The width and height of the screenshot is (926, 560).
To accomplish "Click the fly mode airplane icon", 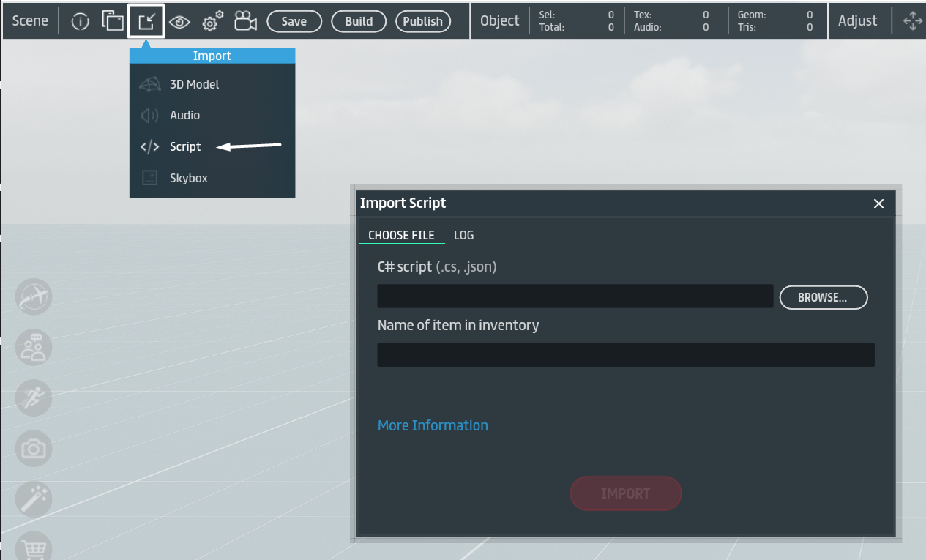I will coord(33,296).
